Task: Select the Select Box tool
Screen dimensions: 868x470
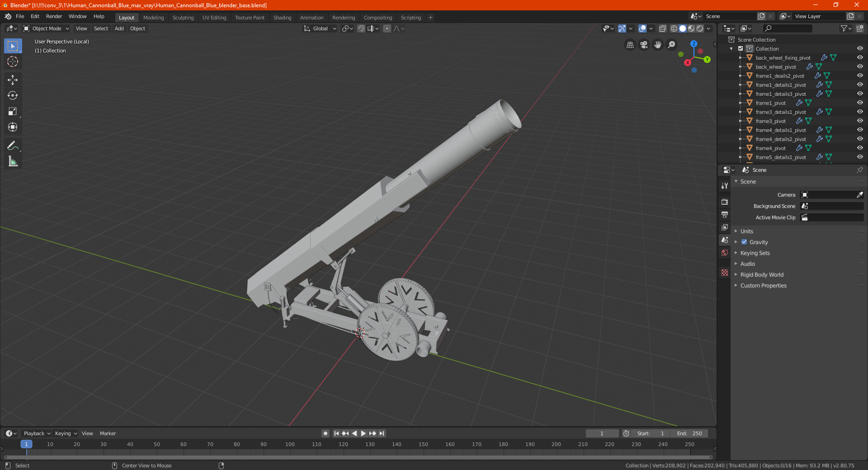Action: pos(13,46)
